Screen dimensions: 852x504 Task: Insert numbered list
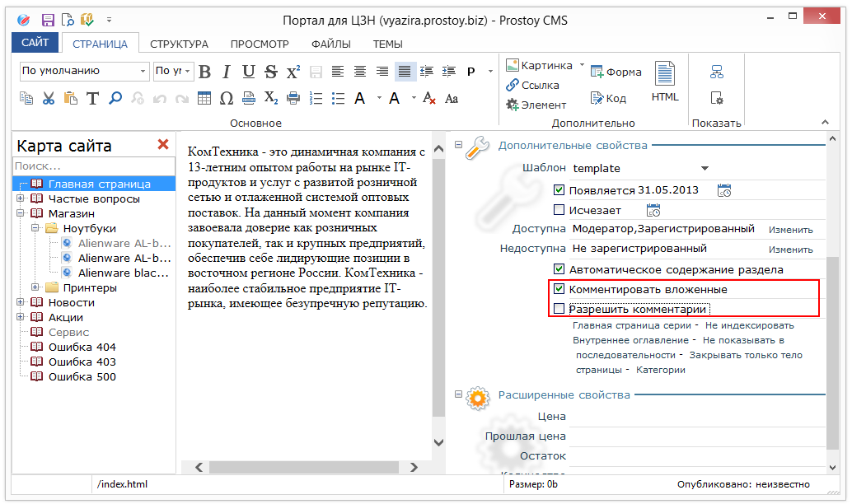coord(316,98)
